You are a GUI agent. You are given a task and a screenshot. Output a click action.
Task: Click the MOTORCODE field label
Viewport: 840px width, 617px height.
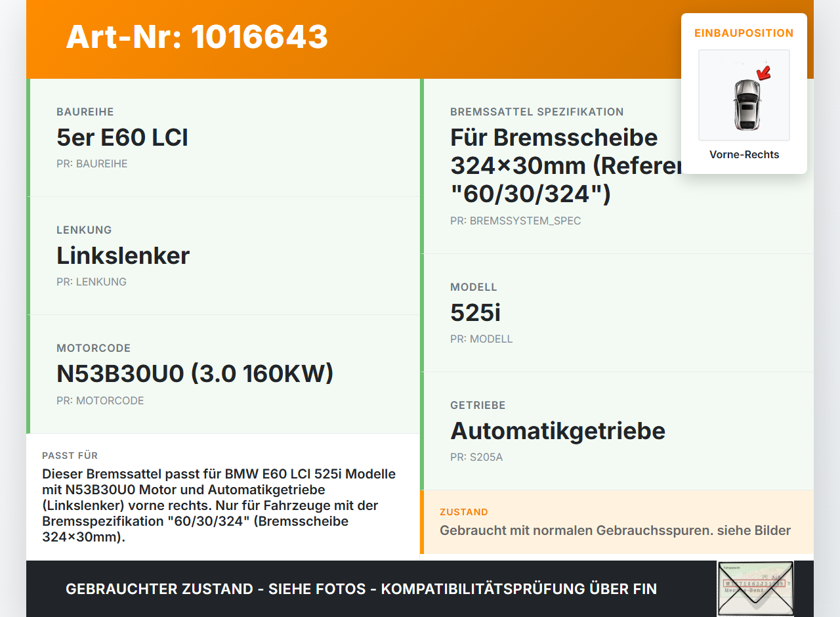click(x=93, y=349)
